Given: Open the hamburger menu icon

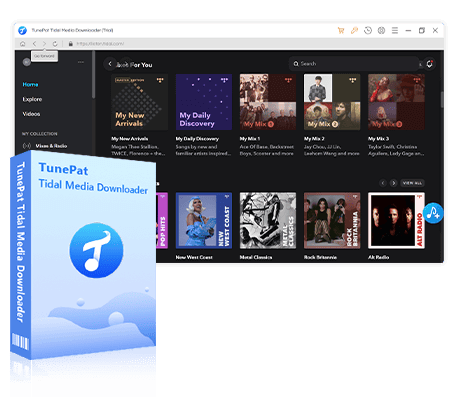Looking at the screenshot, I should (x=395, y=30).
